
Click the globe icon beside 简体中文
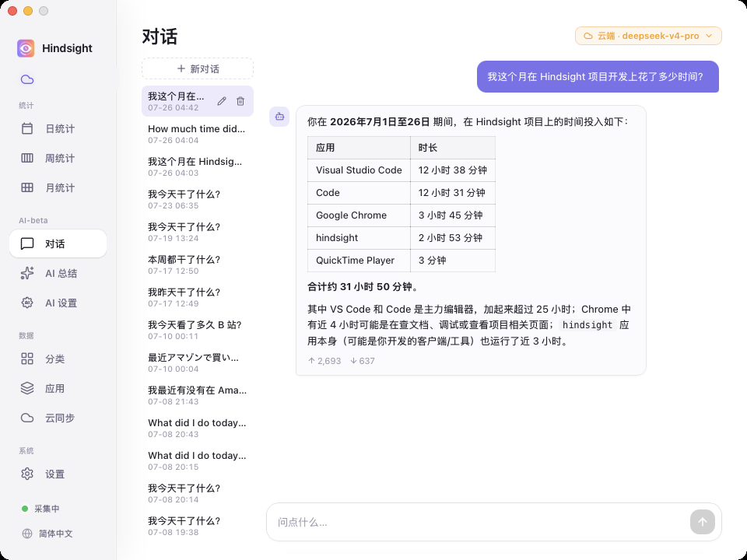[x=27, y=534]
